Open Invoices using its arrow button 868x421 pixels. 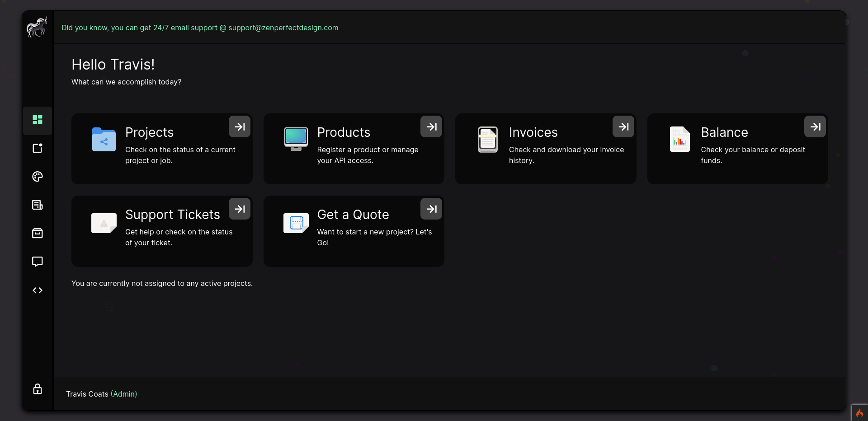coord(623,126)
